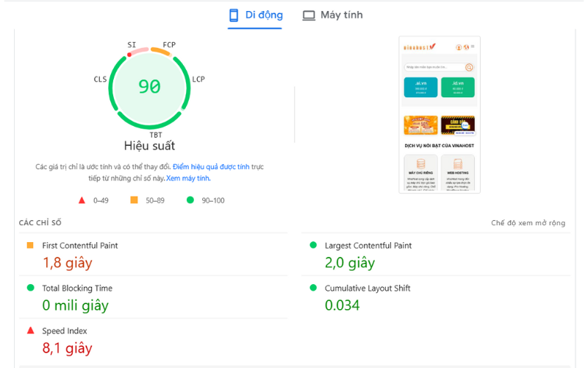
Task: Click the CÁC CHỈ SỐ section heading
Action: tap(40, 223)
